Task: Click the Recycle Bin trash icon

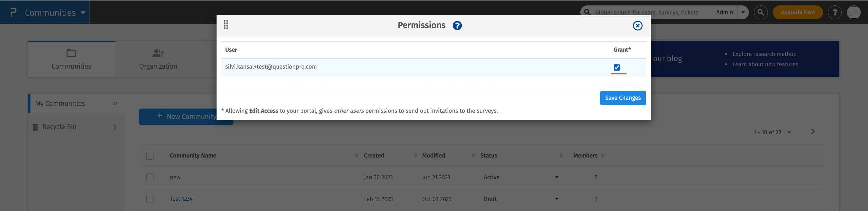Action: coord(35,127)
